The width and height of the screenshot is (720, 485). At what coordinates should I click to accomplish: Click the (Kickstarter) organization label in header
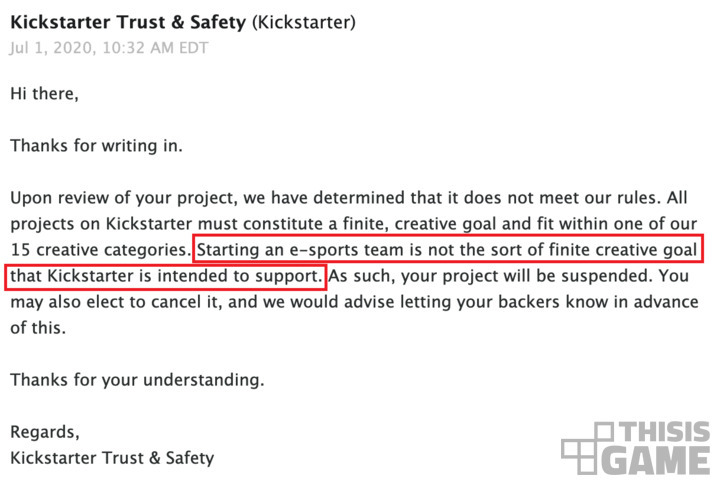coord(304,23)
